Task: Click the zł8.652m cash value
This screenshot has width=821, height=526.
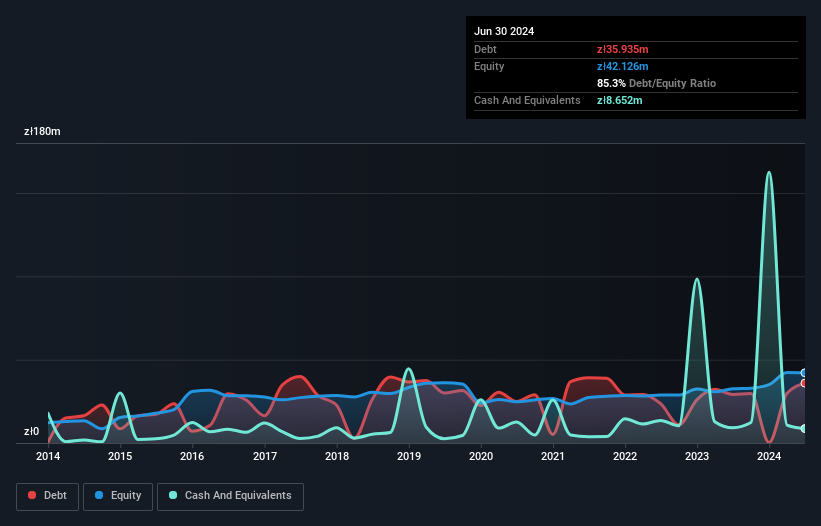Action: [619, 100]
